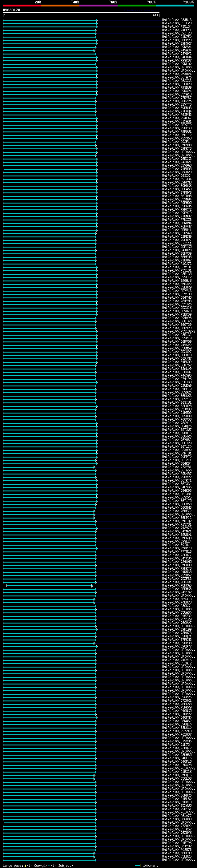This screenshot has width=197, height=868.
Task: Click label UniRef100_A9SDW9
Action: coord(177,88)
